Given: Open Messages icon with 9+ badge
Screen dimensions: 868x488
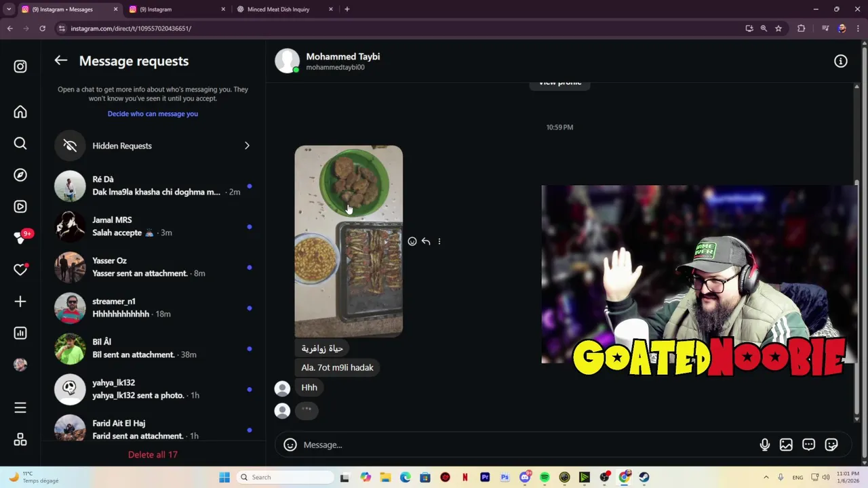Looking at the screenshot, I should pyautogui.click(x=20, y=237).
